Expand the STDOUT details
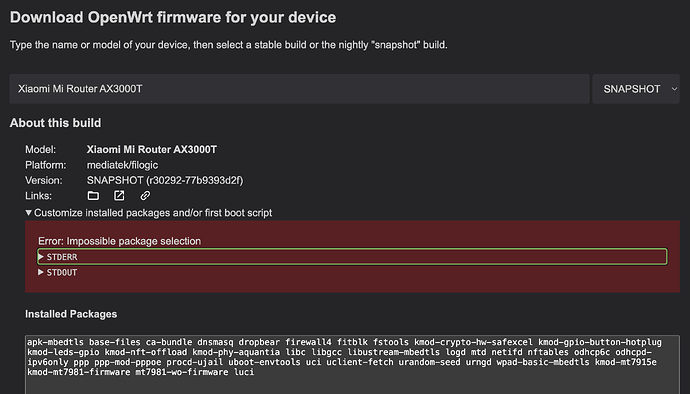 click(x=58, y=272)
